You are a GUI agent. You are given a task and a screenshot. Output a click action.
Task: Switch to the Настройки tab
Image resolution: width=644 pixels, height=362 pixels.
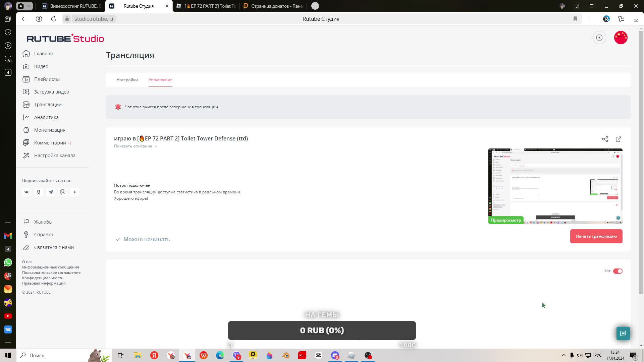click(127, 80)
